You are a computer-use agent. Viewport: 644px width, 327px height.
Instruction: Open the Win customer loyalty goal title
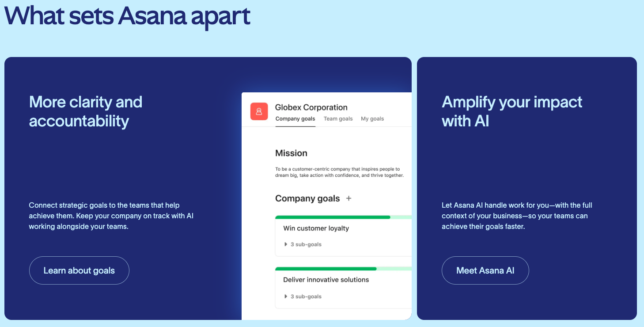click(316, 228)
